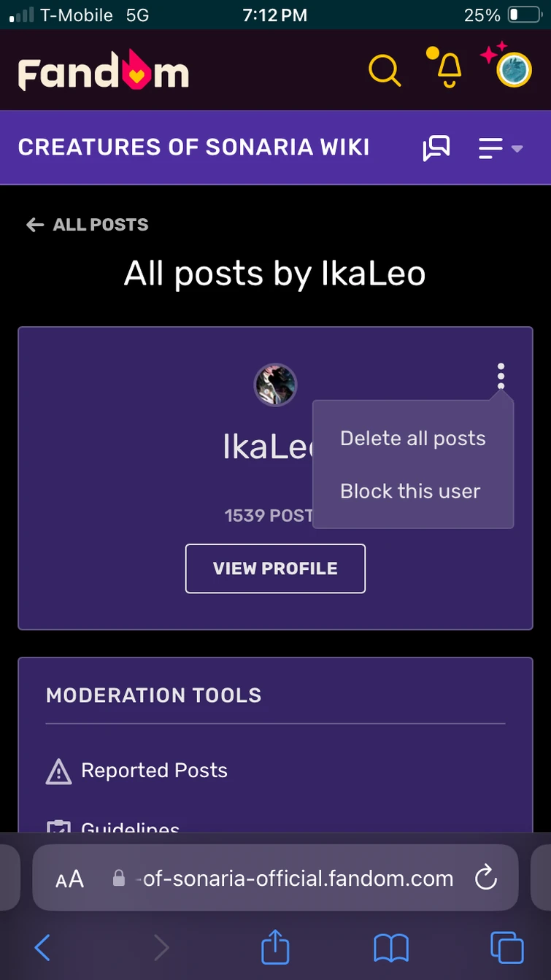Screen dimensions: 551x980
Task: Open the Fandom search icon
Action: click(x=384, y=70)
